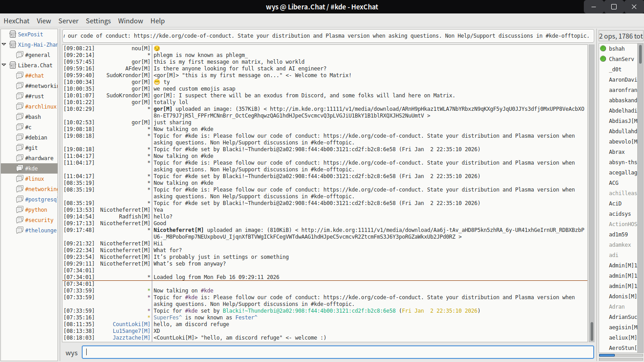Click the #thelounge channel chat icon
This screenshot has width=644, height=362.
click(x=19, y=230)
